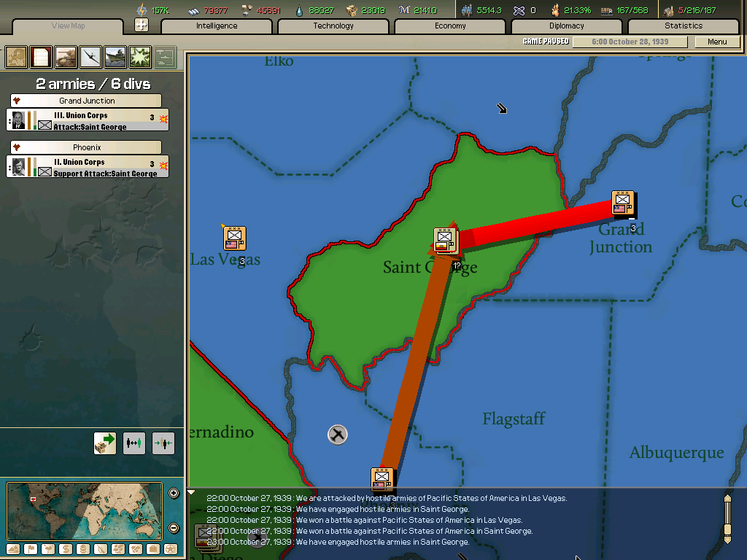Image resolution: width=747 pixels, height=560 pixels.
Task: Select the warship icon for naval units view
Action: 114,57
